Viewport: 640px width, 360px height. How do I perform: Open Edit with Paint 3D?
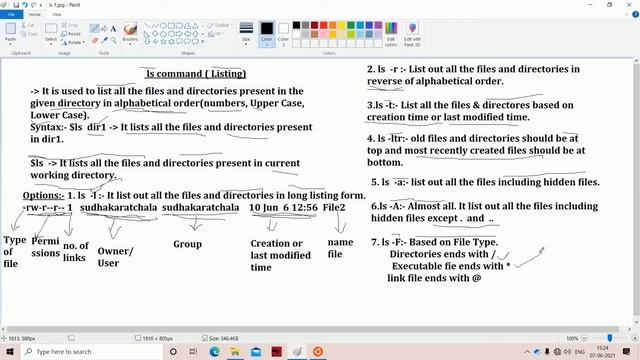pyautogui.click(x=412, y=34)
